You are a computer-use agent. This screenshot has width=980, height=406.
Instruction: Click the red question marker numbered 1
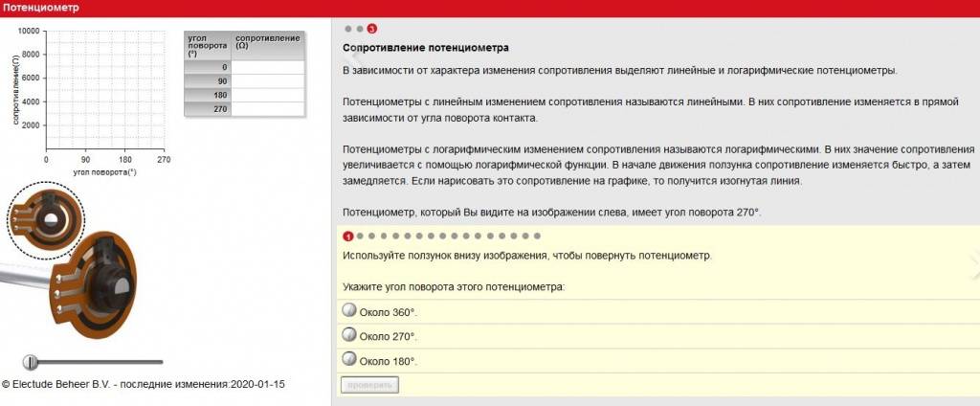point(348,236)
